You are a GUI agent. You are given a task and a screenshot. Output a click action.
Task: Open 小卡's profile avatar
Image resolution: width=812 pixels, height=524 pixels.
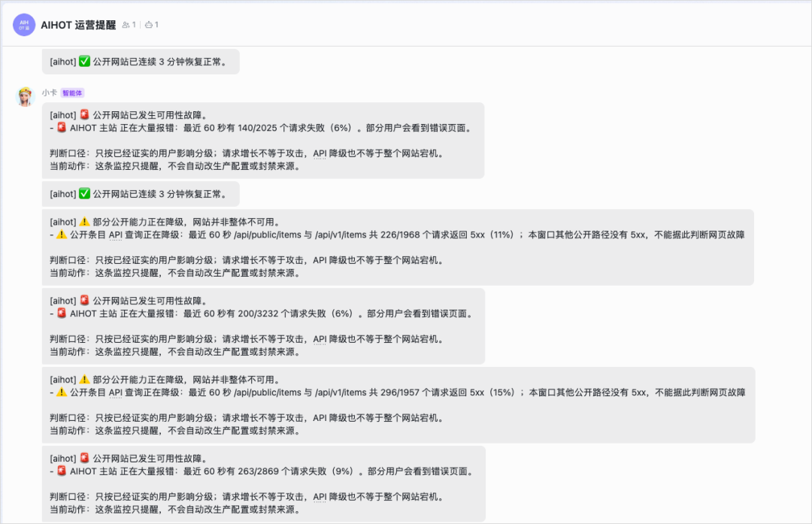[26, 97]
